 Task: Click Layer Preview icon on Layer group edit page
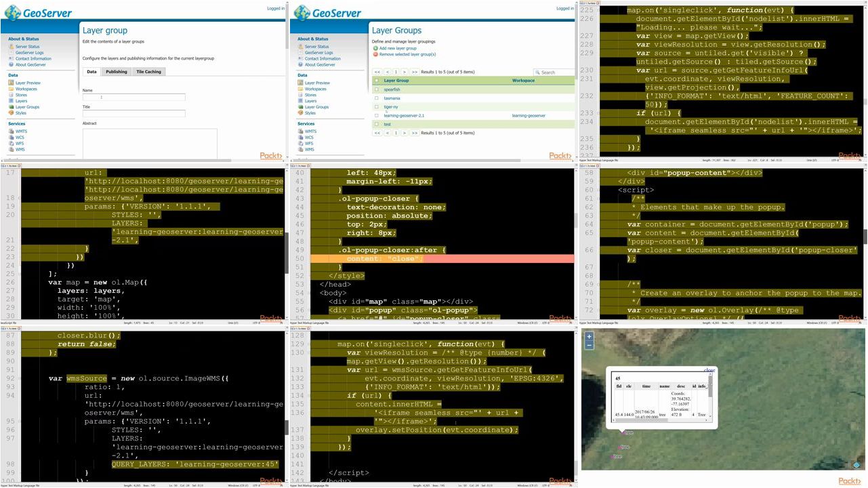point(11,83)
